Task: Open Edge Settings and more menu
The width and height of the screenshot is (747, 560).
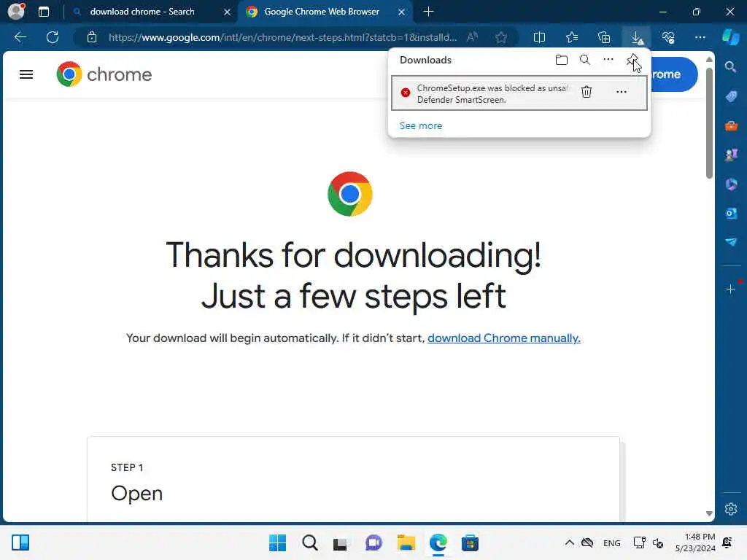Action: pos(700,37)
